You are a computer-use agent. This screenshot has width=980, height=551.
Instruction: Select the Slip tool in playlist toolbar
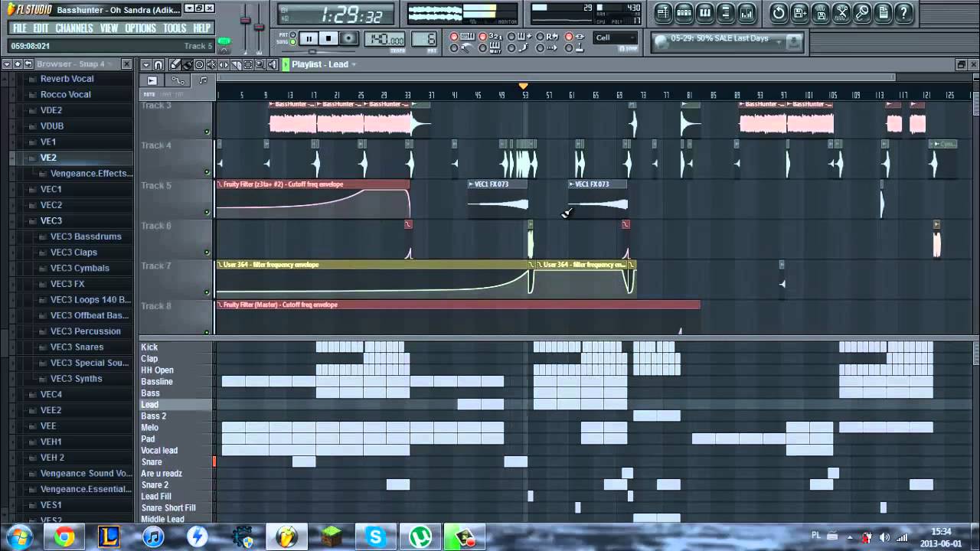(224, 65)
